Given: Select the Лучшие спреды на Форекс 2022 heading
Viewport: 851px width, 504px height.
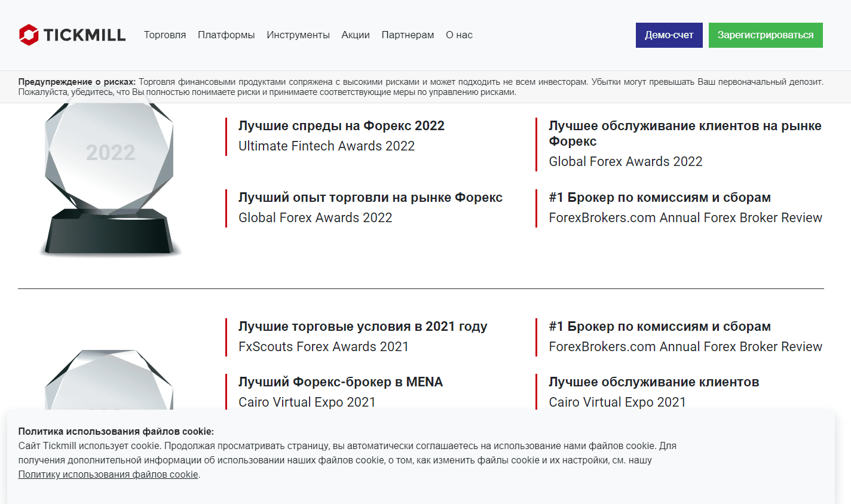Looking at the screenshot, I should pos(341,126).
